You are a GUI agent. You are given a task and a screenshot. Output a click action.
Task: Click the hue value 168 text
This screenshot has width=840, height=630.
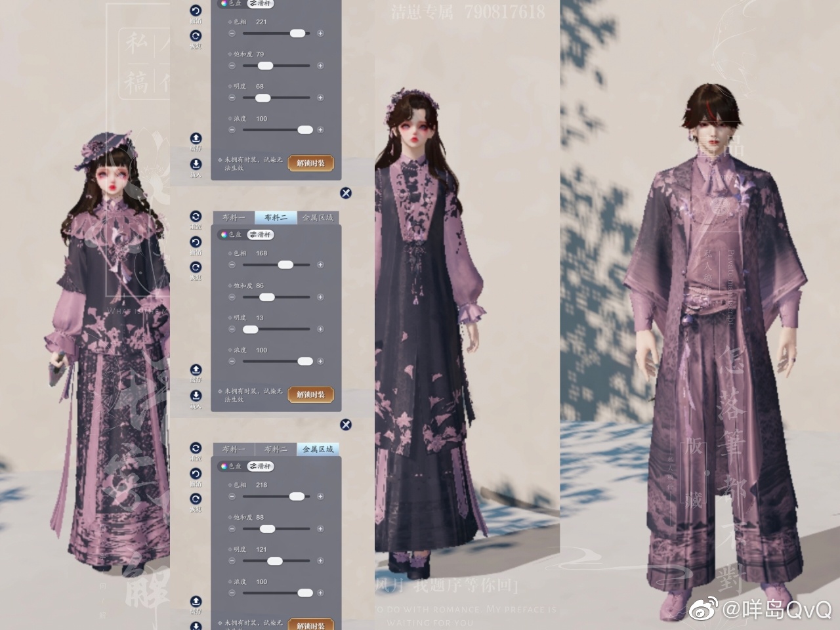click(261, 253)
